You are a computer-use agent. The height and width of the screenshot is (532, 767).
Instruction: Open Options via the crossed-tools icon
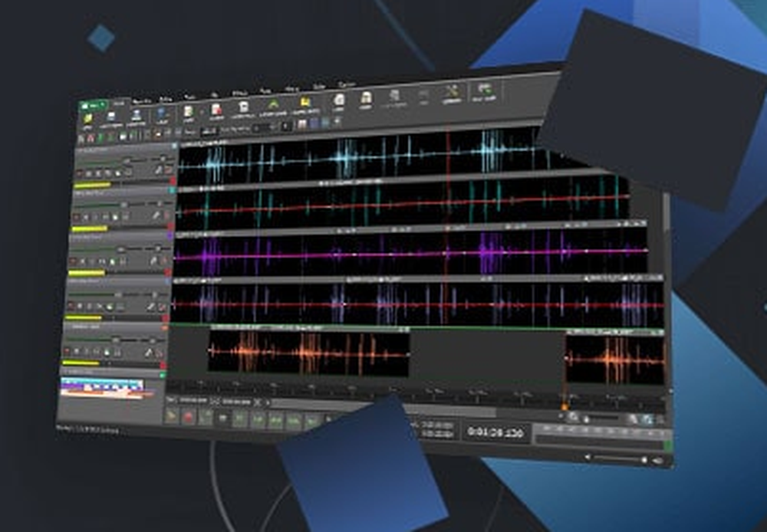(x=452, y=91)
